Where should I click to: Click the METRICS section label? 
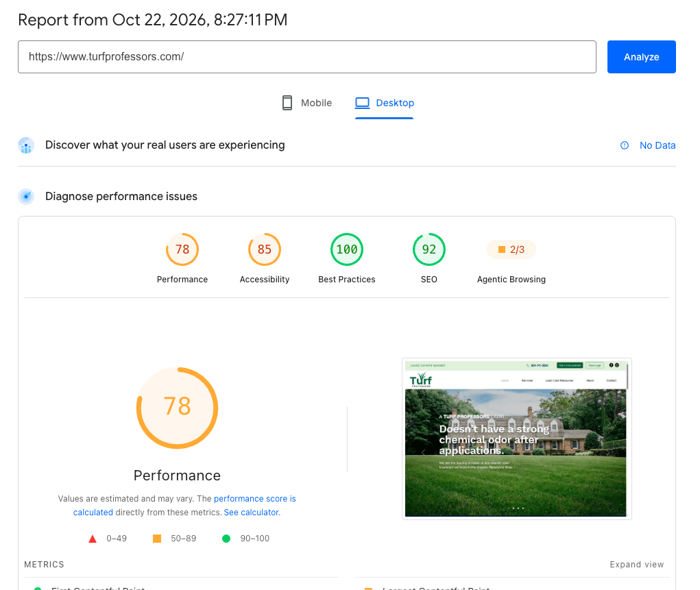(44, 565)
